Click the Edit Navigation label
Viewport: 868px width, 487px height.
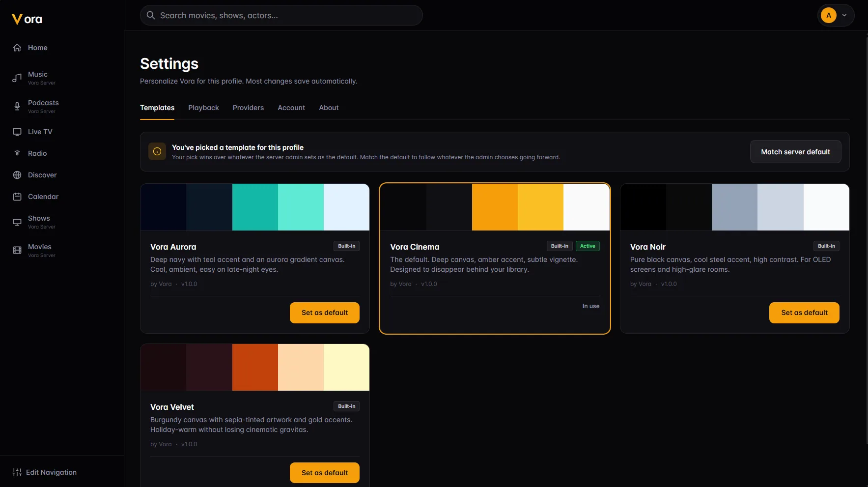51,472
